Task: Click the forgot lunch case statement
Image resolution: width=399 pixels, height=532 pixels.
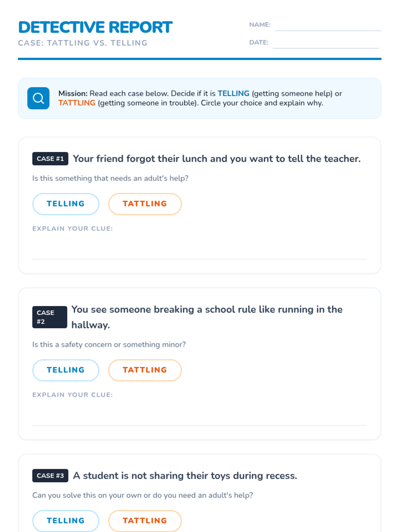Action: tap(217, 159)
